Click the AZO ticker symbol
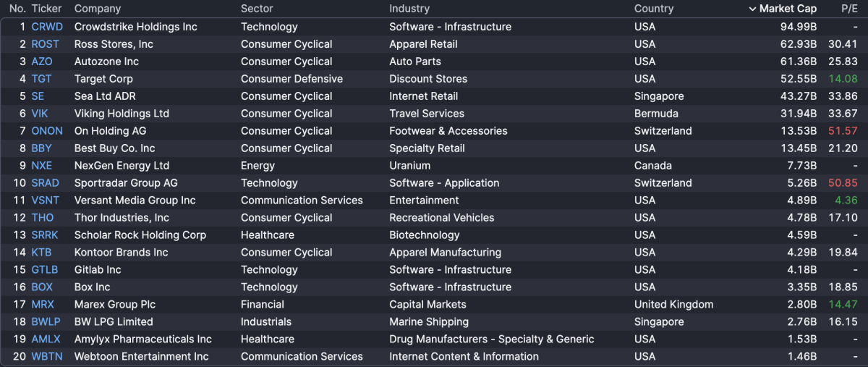 click(x=42, y=62)
